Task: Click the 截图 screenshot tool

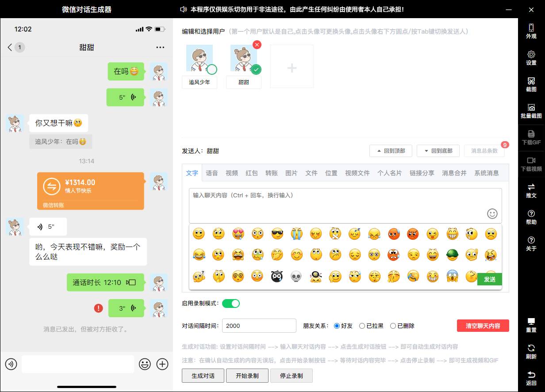Action: (531, 85)
